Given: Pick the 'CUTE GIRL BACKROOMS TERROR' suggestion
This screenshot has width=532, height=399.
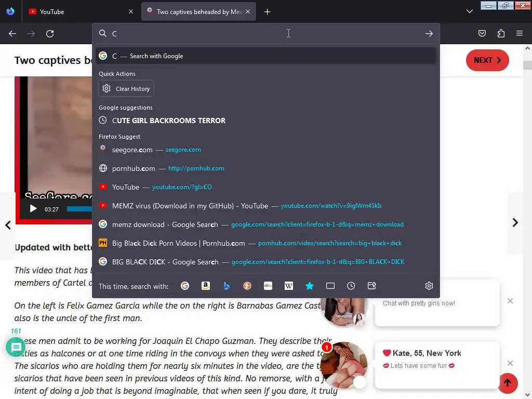Looking at the screenshot, I should (266, 121).
